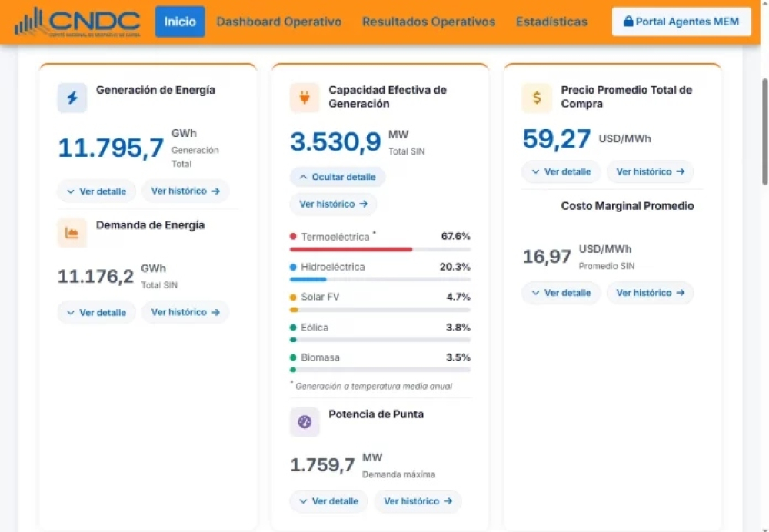Screen dimensions: 769x532
Task: Click the Termoeléctrica 67.6% progress bar
Action: pos(380,250)
